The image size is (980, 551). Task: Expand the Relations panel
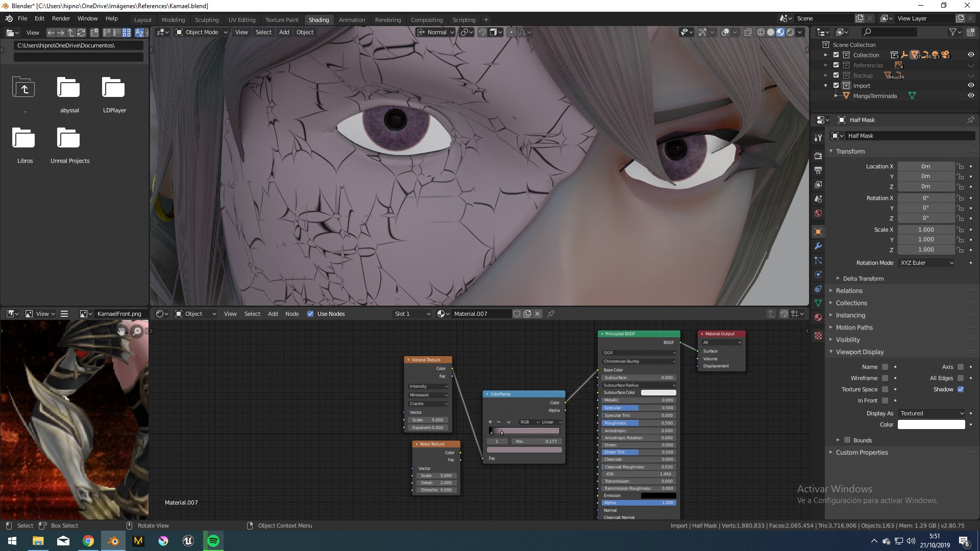849,291
